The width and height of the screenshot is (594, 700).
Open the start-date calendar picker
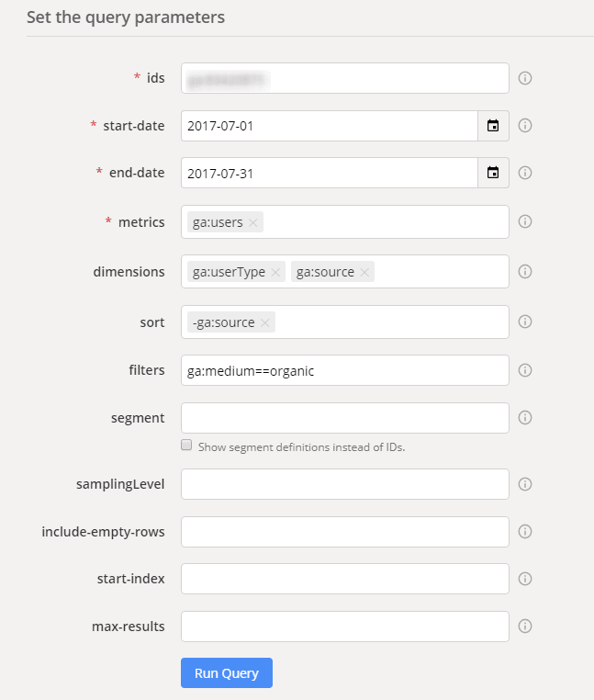[x=493, y=126]
